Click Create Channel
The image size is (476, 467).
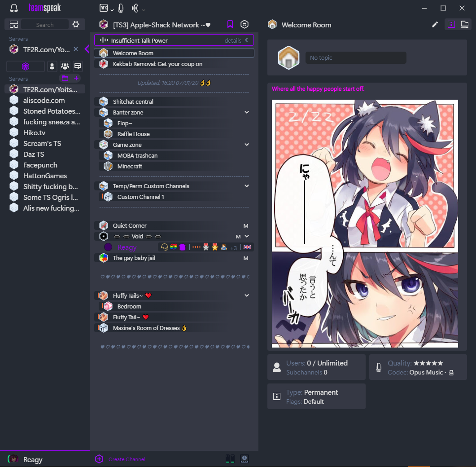point(127,459)
